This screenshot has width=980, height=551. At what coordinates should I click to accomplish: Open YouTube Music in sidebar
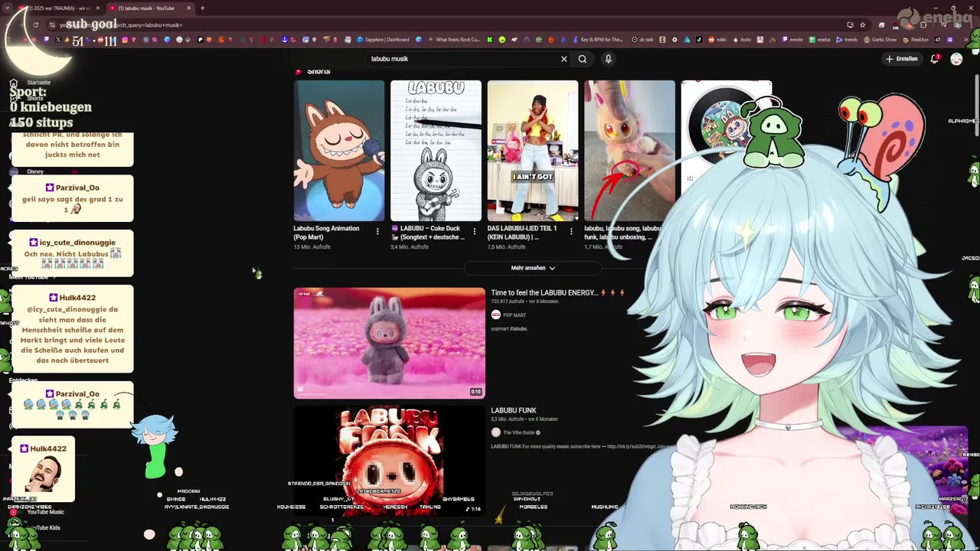click(x=45, y=512)
